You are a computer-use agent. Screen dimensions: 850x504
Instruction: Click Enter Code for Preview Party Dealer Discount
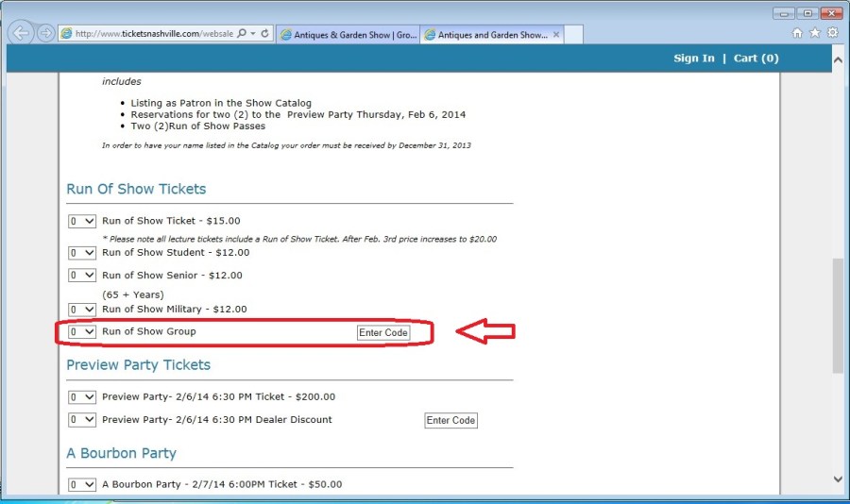[x=450, y=420]
